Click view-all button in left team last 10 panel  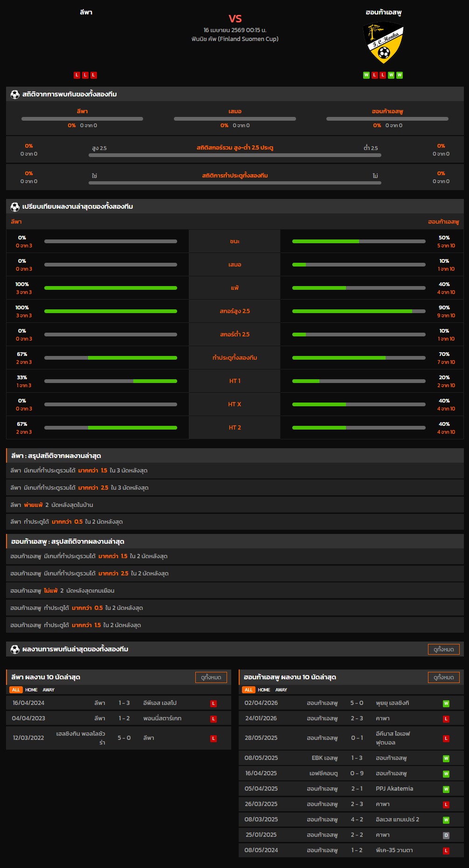tap(211, 677)
